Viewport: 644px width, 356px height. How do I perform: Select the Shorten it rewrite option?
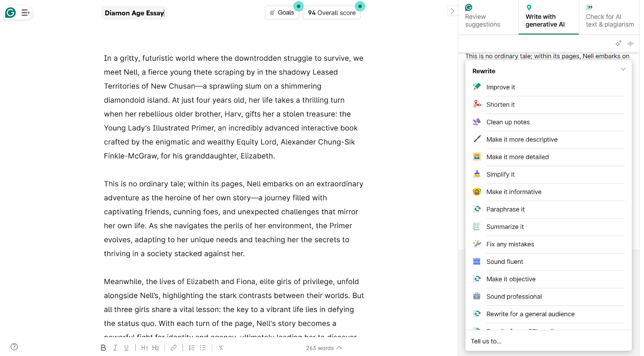pos(500,105)
